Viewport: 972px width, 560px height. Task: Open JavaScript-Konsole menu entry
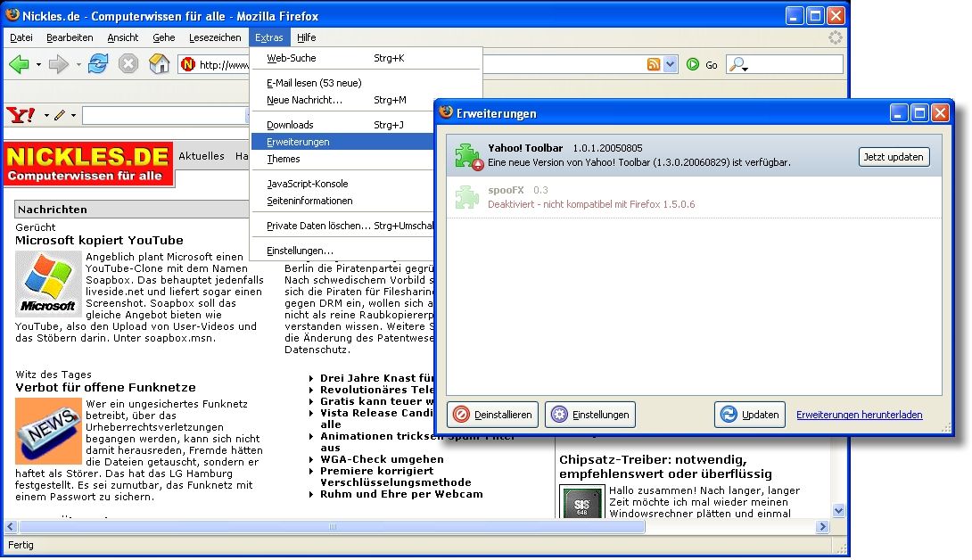pos(342,184)
